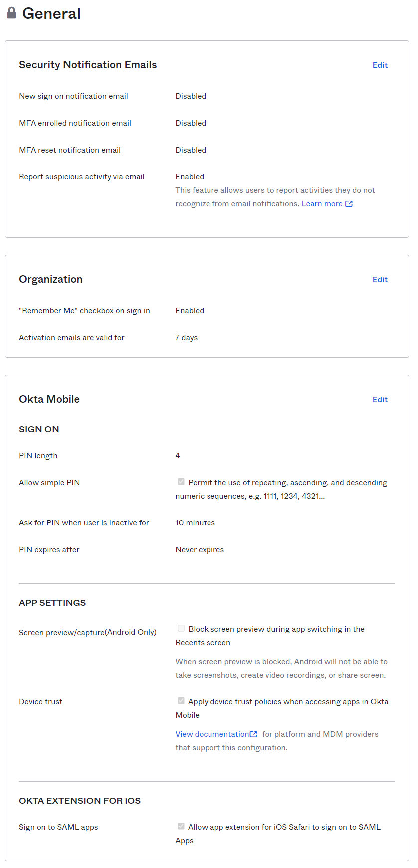Toggle the Device trust policies checkbox
The image size is (418, 868).
[181, 701]
